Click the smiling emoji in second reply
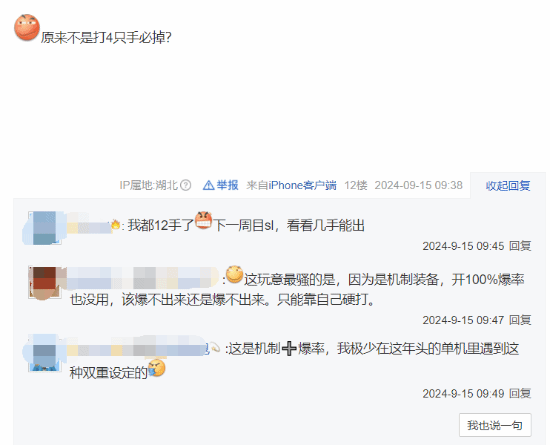Viewport: 550px width, 445px height. click(234, 275)
